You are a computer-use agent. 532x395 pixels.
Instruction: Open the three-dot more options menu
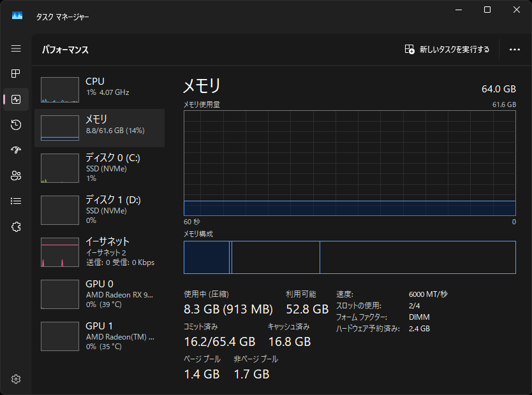515,50
